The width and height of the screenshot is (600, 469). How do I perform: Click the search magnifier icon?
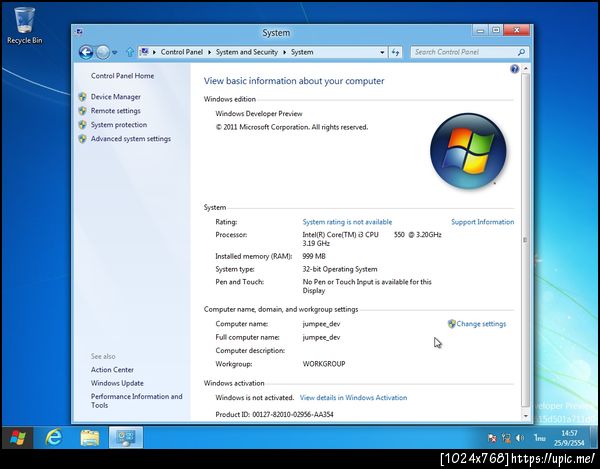pos(521,52)
